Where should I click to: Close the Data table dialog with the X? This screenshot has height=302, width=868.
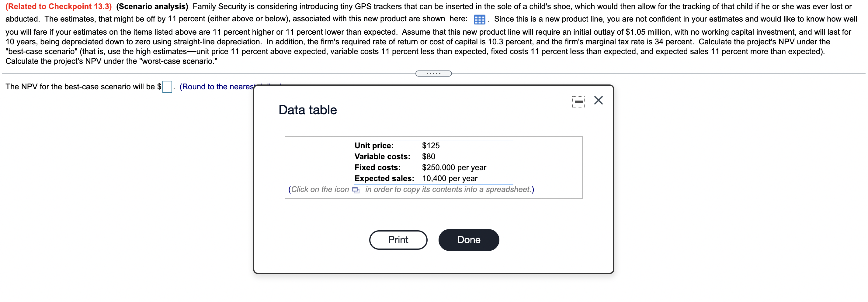coord(598,100)
